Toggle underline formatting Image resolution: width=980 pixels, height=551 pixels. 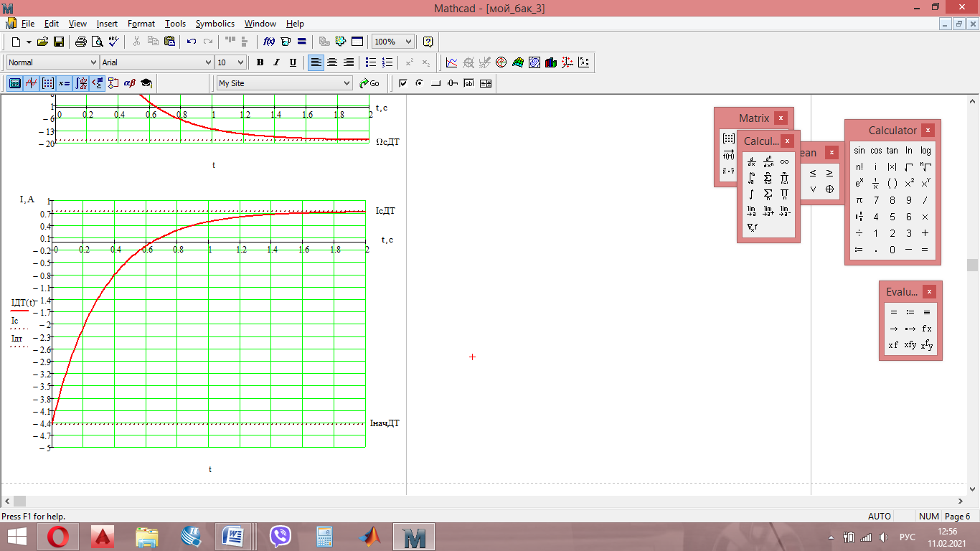point(293,62)
